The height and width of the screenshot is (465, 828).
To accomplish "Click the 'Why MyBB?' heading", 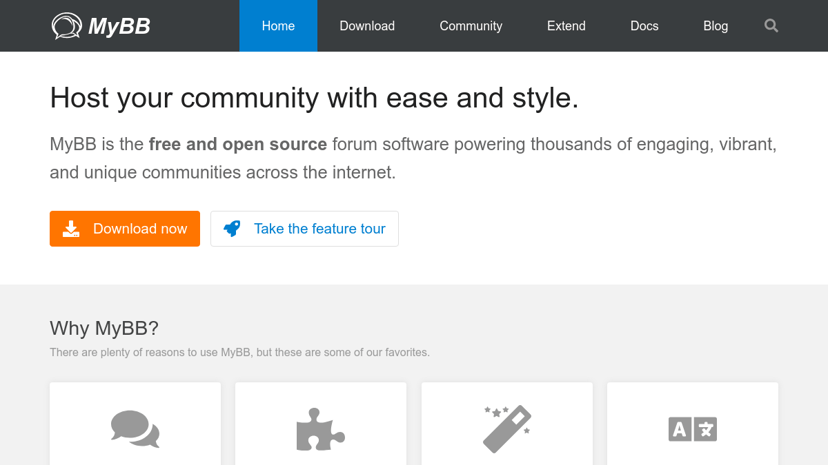I will point(104,328).
